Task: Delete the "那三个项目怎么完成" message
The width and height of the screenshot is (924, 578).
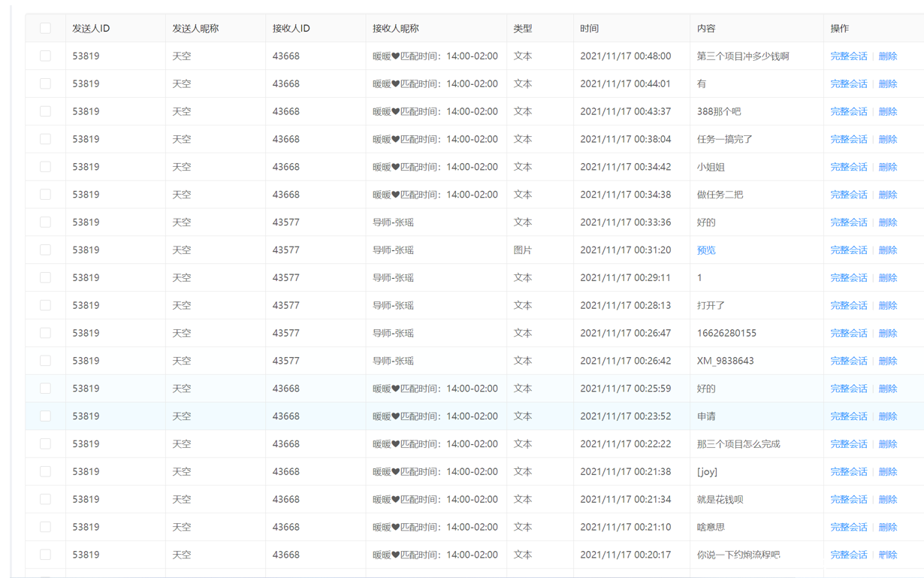Action: coord(888,444)
